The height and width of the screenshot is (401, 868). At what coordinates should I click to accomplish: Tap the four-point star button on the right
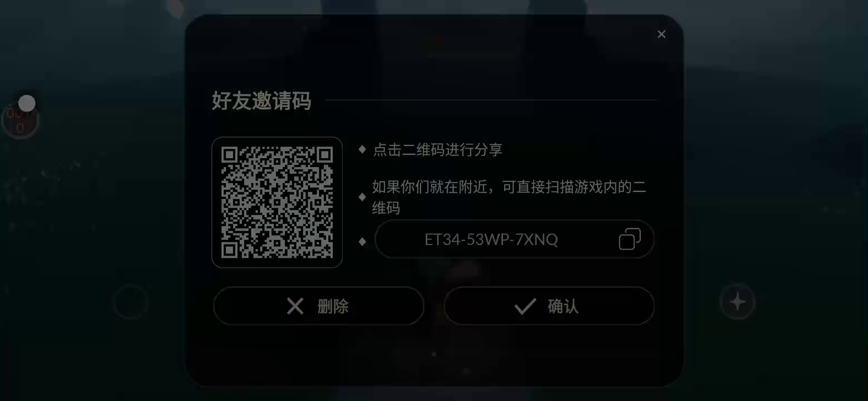tap(738, 302)
